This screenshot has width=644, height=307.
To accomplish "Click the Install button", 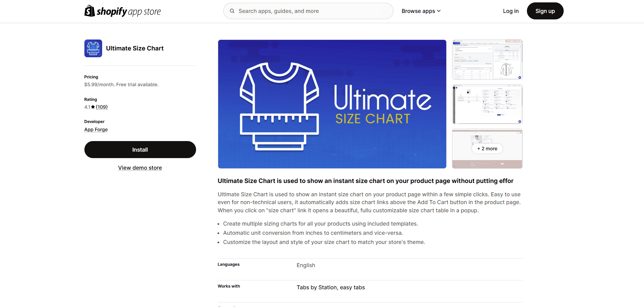I will pos(140,150).
